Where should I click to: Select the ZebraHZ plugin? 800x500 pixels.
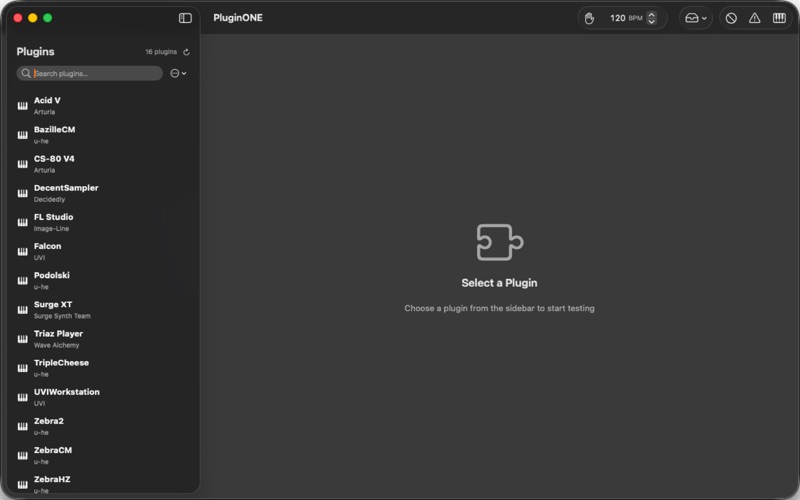tap(102, 484)
